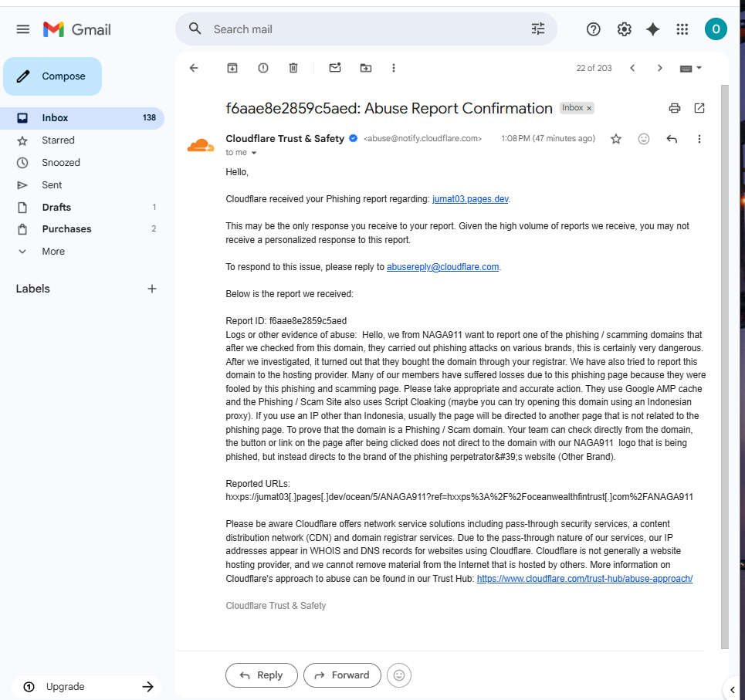Open toolbar More options three dots
The width and height of the screenshot is (745, 700).
pyautogui.click(x=394, y=68)
